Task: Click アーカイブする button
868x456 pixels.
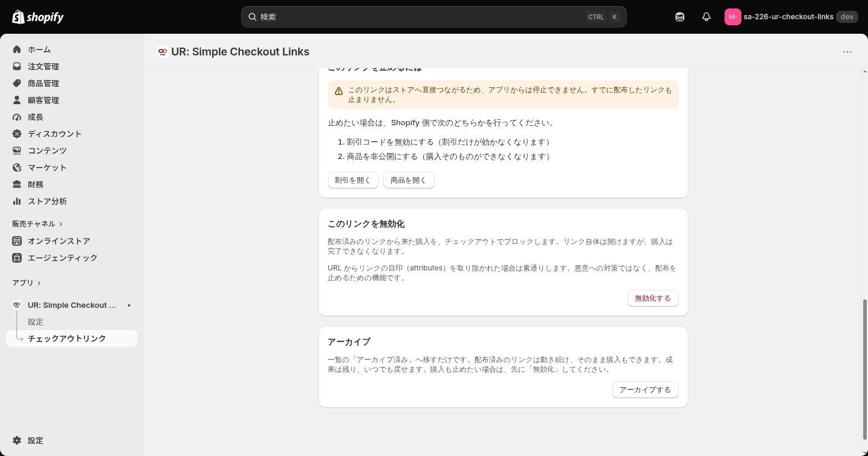Action: click(645, 390)
